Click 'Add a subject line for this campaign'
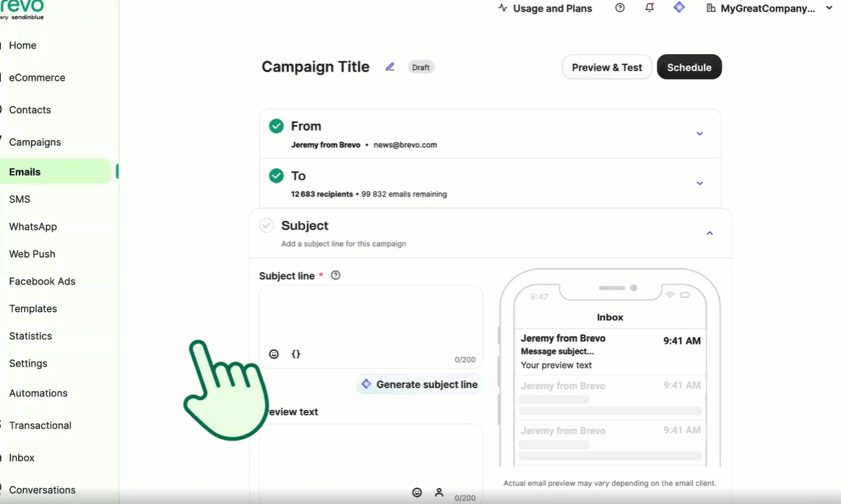The image size is (841, 504). click(344, 243)
